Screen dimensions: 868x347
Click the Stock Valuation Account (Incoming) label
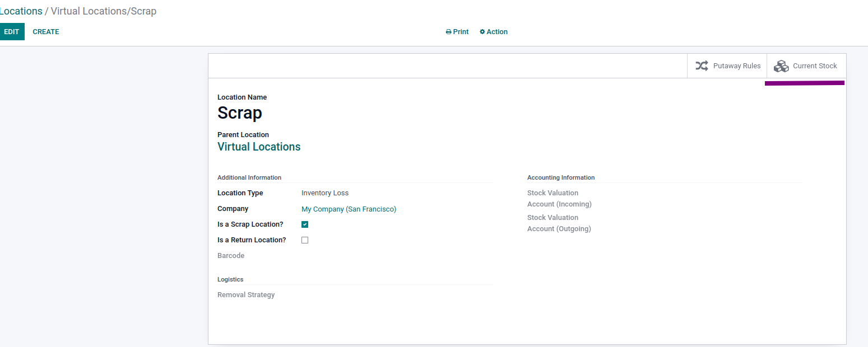point(559,199)
